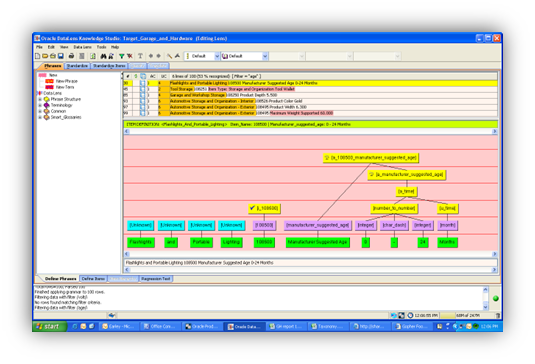
Task: Open the File menu
Action: point(39,47)
